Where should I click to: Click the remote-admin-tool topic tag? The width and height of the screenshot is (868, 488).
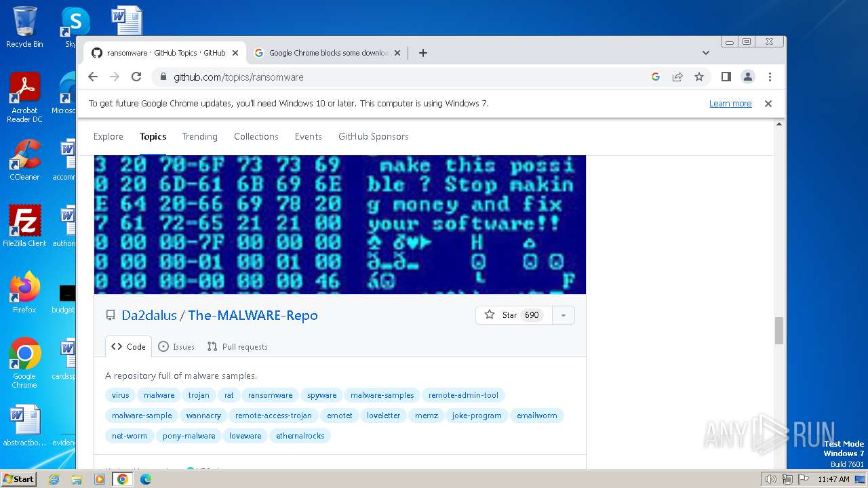464,395
